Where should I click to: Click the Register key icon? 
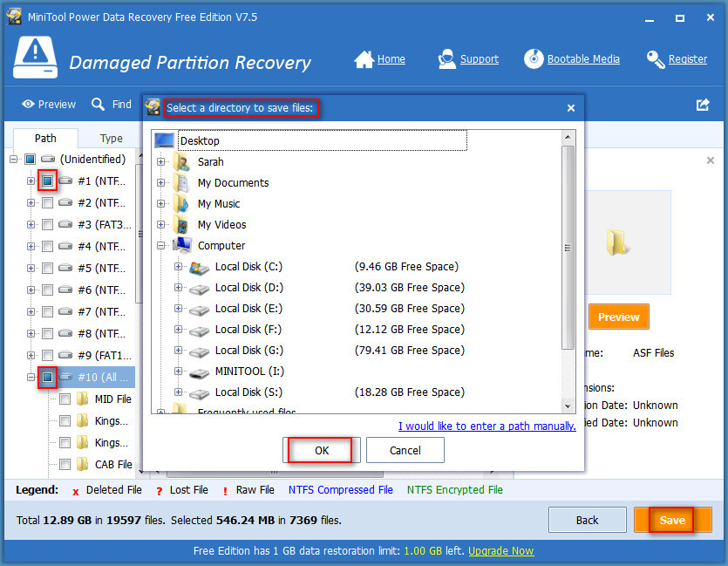[x=656, y=59]
